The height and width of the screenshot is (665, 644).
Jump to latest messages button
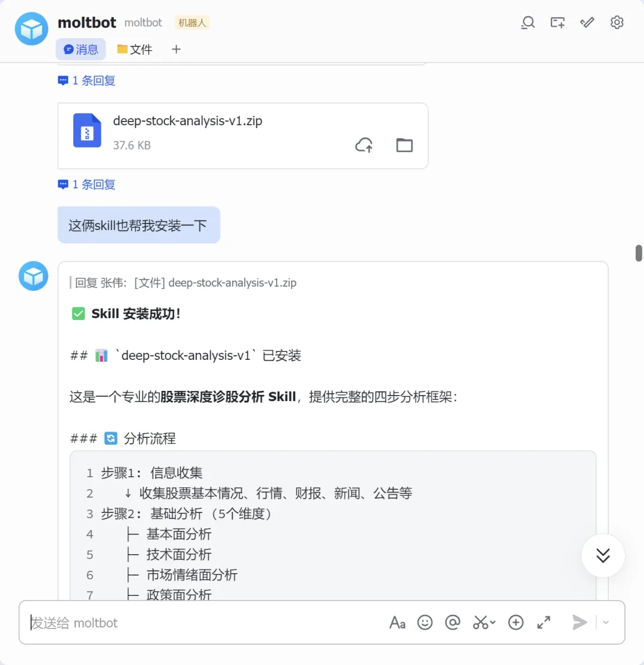pyautogui.click(x=603, y=555)
